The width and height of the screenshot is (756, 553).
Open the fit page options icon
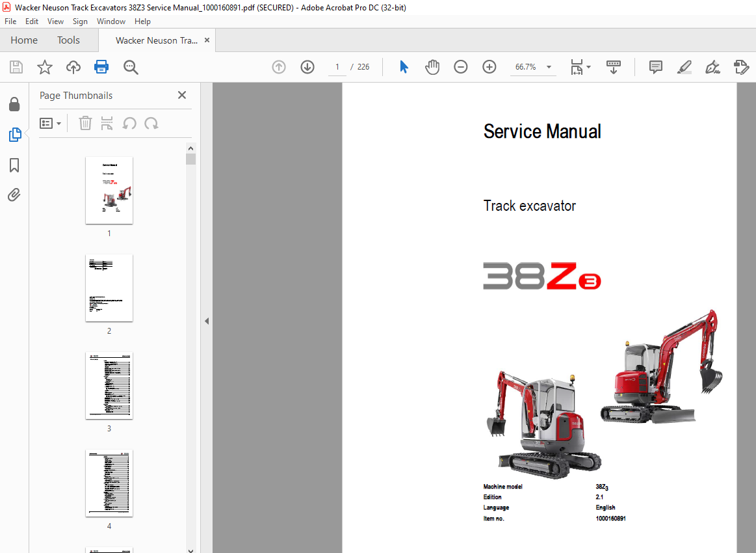tap(577, 67)
